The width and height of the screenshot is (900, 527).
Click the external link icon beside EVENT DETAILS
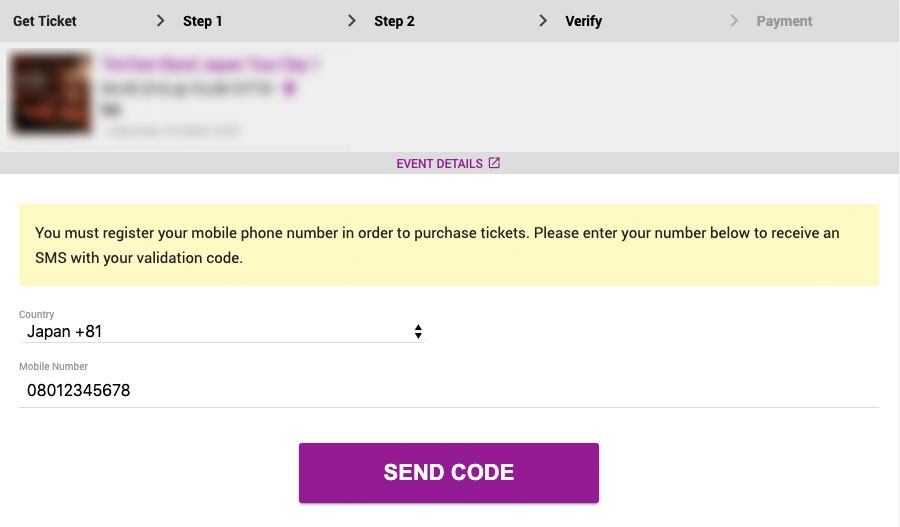point(494,163)
